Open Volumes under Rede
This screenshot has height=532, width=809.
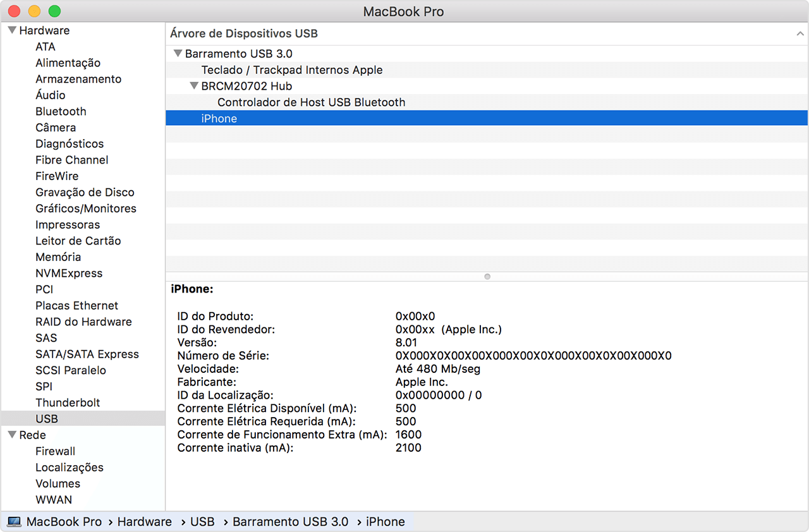point(58,483)
